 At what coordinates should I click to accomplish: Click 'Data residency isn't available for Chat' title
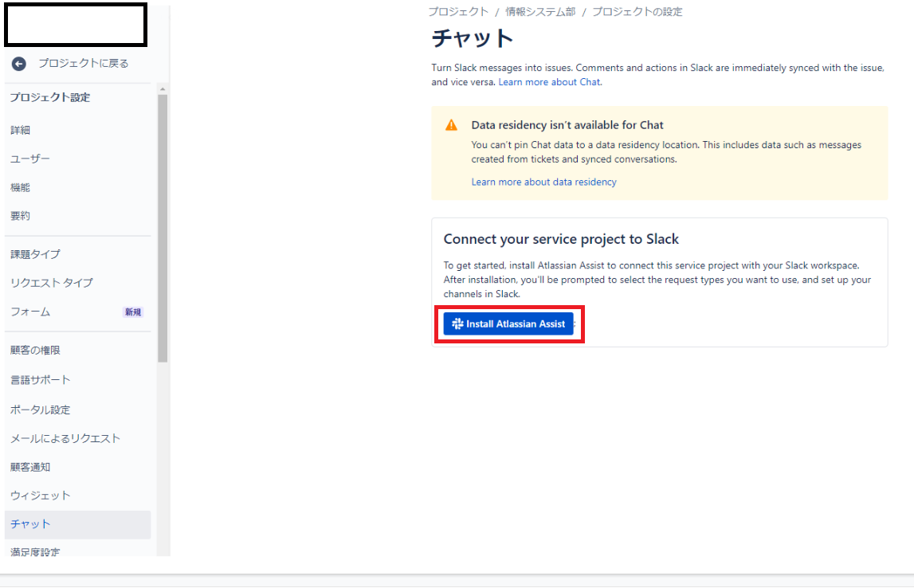pos(567,125)
